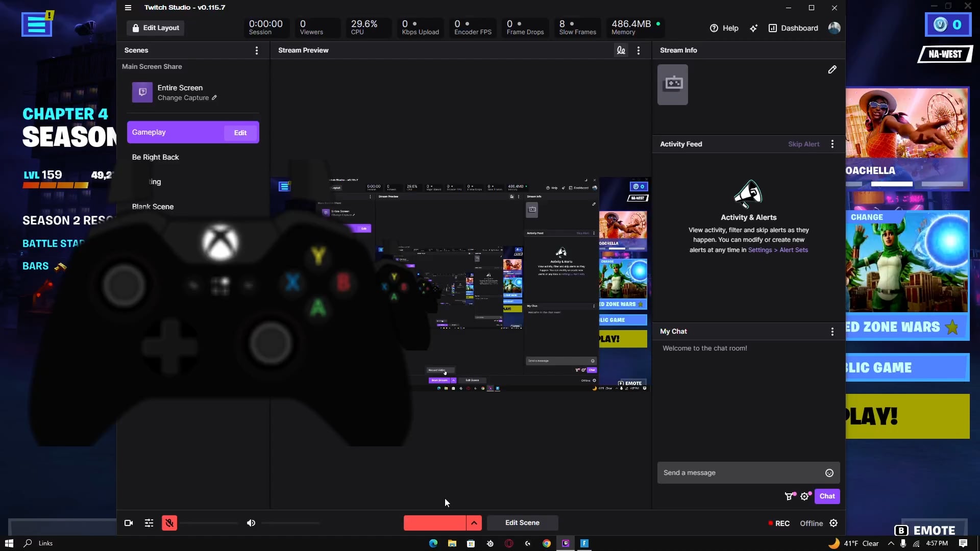Open settings gear next to Offline
The width and height of the screenshot is (980, 551).
click(834, 523)
